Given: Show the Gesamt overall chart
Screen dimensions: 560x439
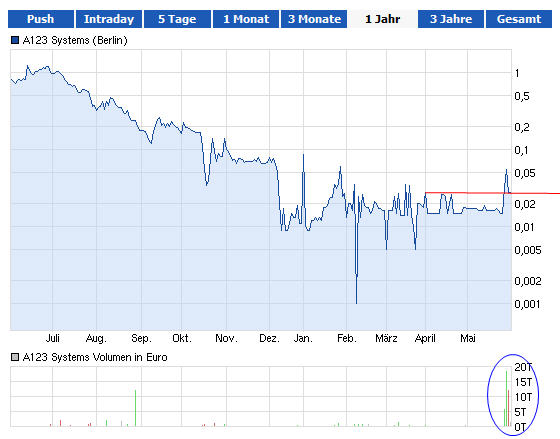Looking at the screenshot, I should [x=519, y=19].
